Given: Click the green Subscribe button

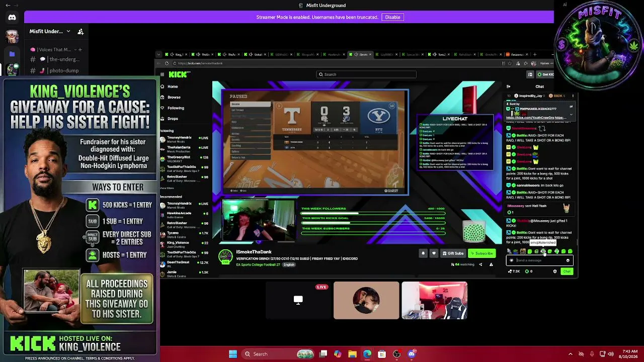Looking at the screenshot, I should pyautogui.click(x=481, y=253).
